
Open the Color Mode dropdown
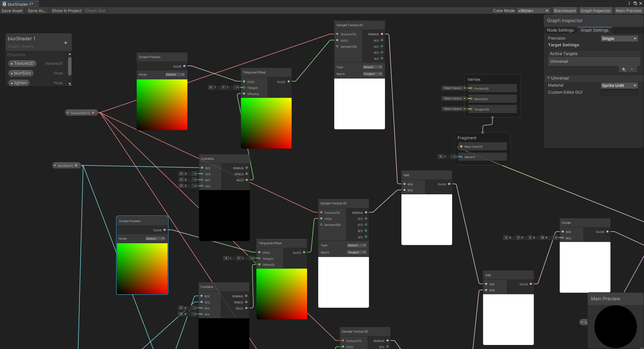pos(533,11)
